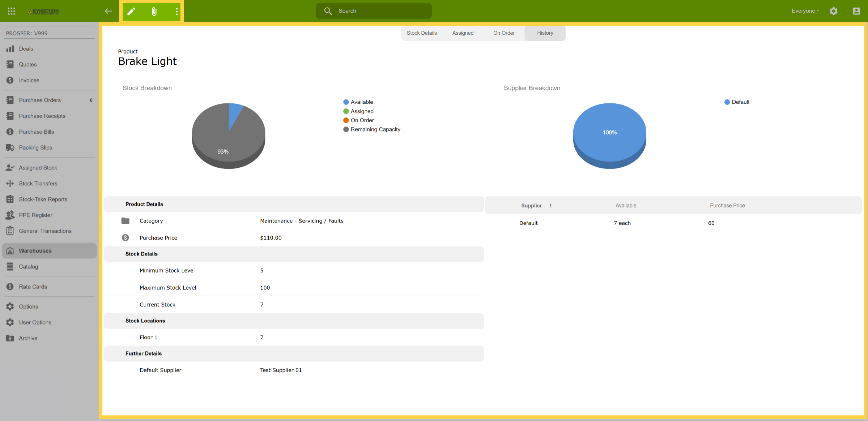Screen dimensions: 868x421
Task: Expand the Everyone dropdown
Action: 805,11
